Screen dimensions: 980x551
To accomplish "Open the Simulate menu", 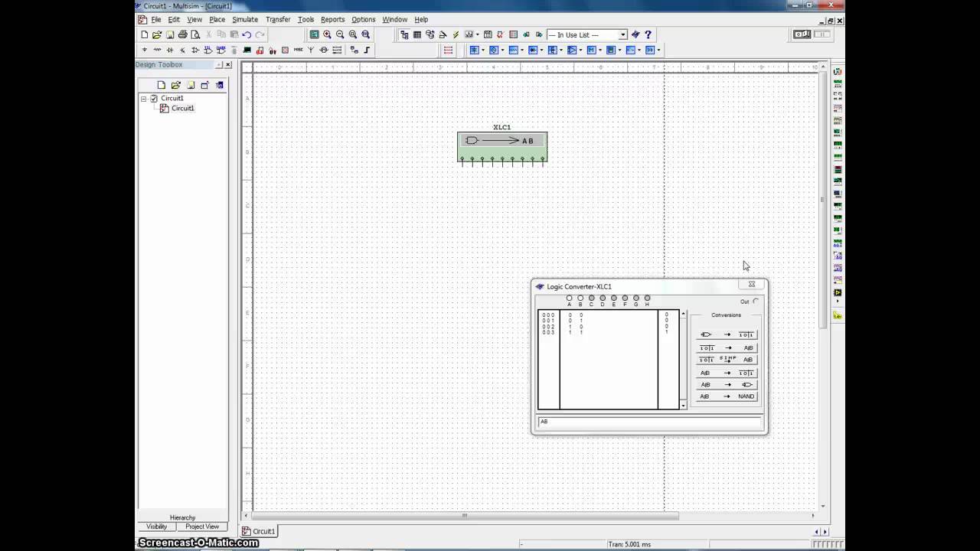I will [245, 19].
